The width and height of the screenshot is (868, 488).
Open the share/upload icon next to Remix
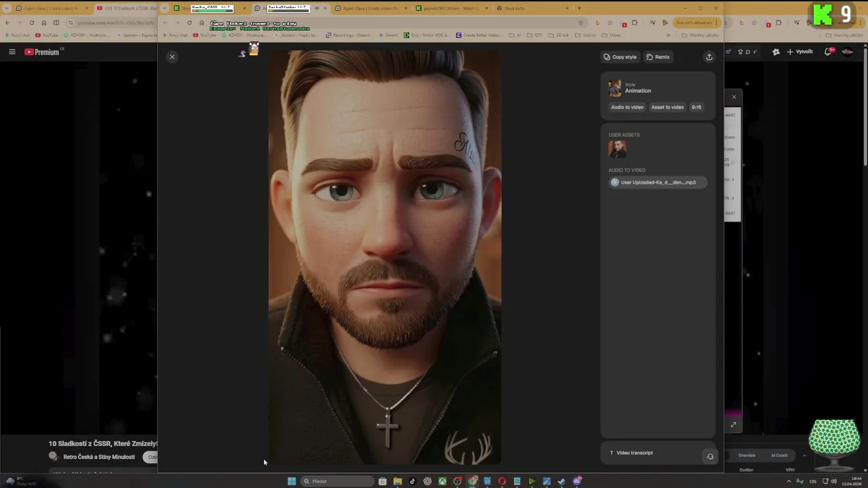(709, 57)
